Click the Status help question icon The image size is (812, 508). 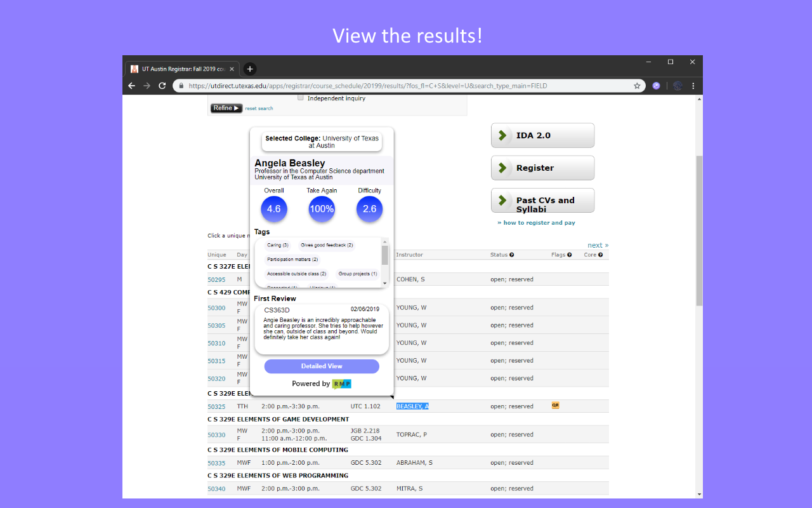point(511,255)
